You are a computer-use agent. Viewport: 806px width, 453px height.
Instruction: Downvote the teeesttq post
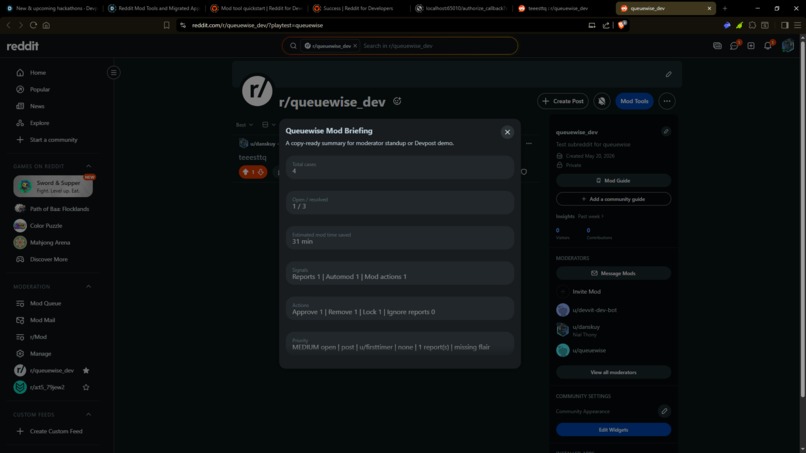[x=261, y=172]
